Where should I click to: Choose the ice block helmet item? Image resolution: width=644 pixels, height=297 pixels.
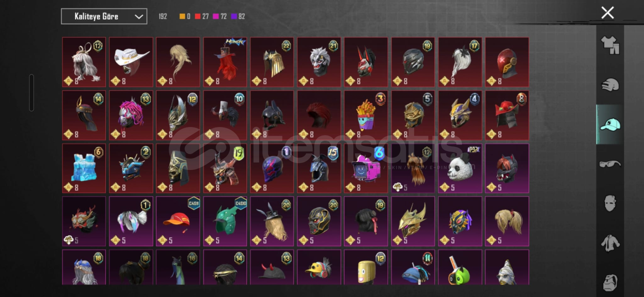click(x=84, y=168)
